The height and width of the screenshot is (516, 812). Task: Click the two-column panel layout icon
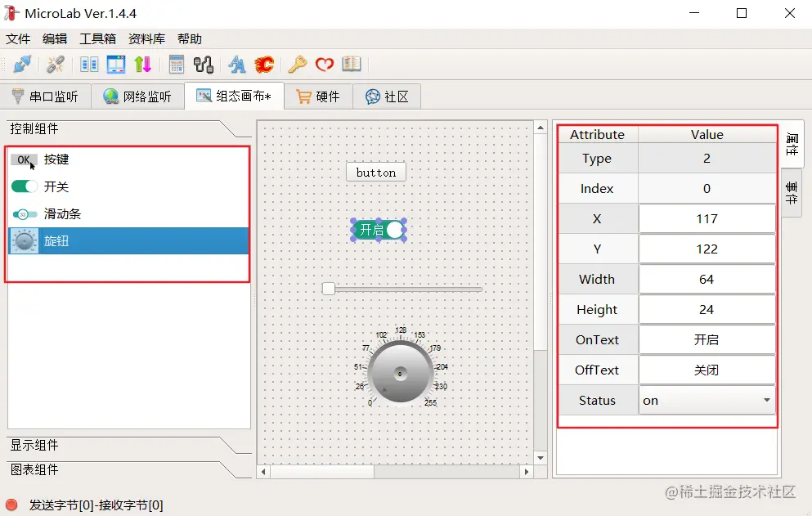click(89, 65)
